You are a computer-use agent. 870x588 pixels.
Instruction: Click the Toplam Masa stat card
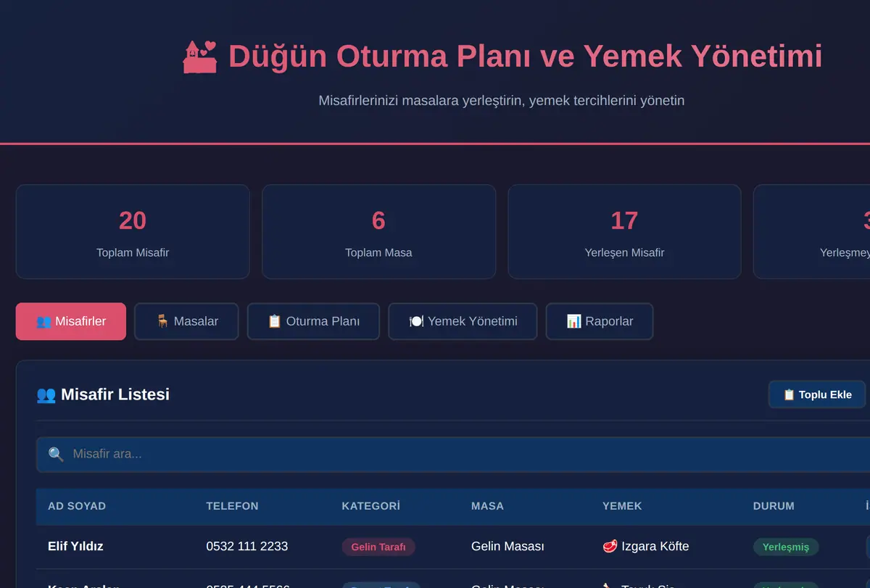(378, 231)
